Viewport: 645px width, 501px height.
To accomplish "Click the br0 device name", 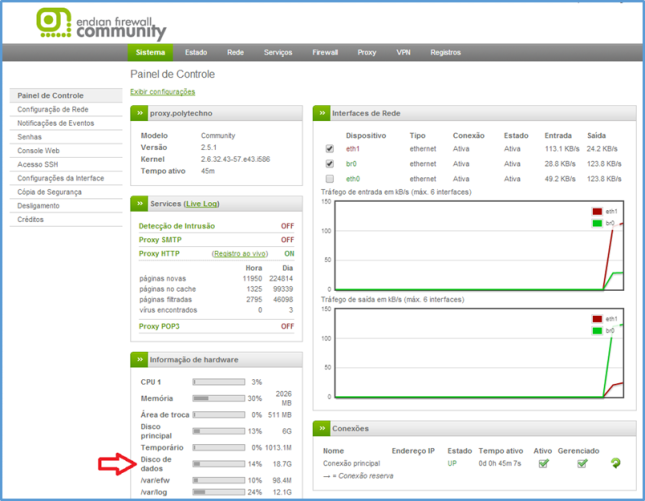I will pos(351,164).
